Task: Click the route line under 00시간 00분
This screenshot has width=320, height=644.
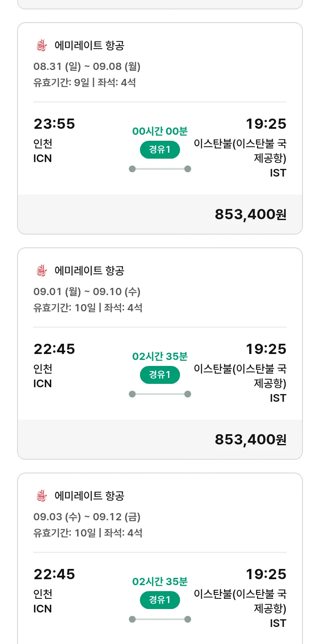Action: pyautogui.click(x=160, y=169)
